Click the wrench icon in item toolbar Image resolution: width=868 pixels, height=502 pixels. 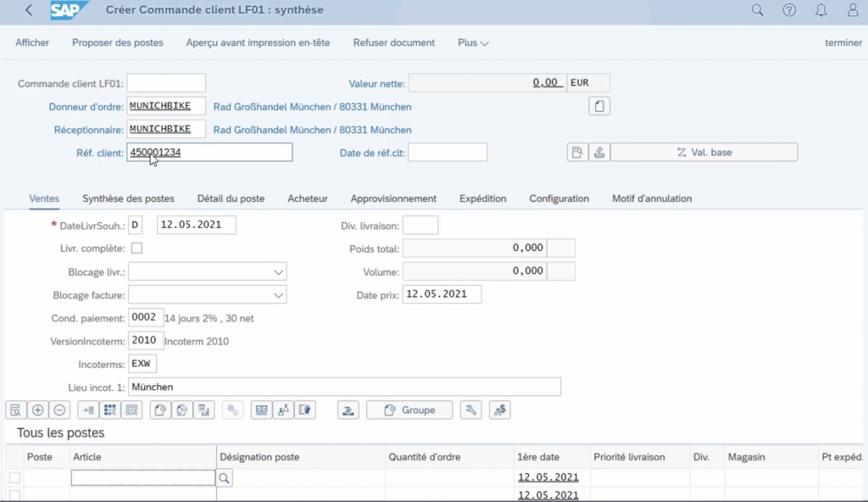pos(470,410)
